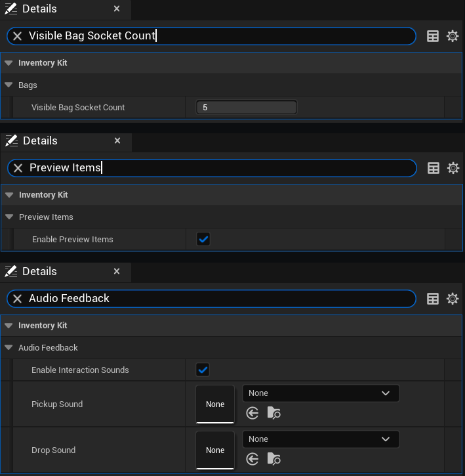Clear the Audio Feedback search text
The width and height of the screenshot is (465, 476).
[x=17, y=299]
